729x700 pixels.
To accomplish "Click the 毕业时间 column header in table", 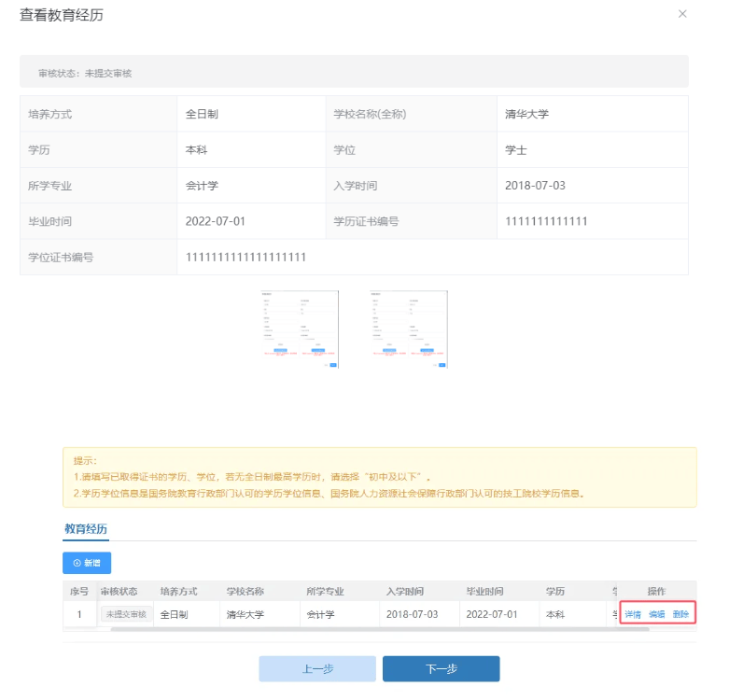I will [485, 592].
